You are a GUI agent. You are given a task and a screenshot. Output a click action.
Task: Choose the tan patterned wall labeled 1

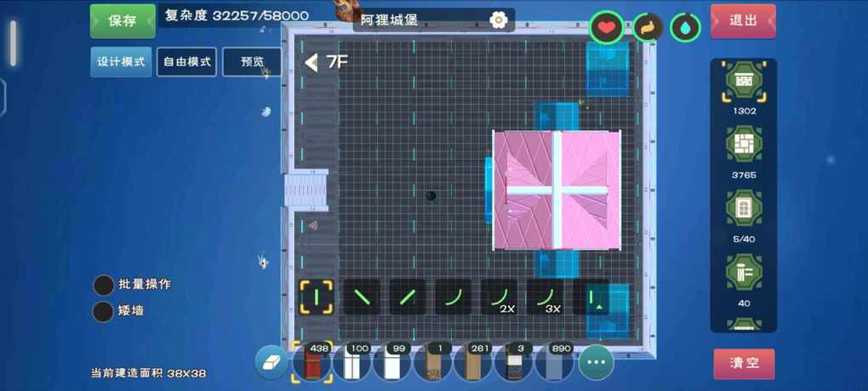click(x=433, y=363)
